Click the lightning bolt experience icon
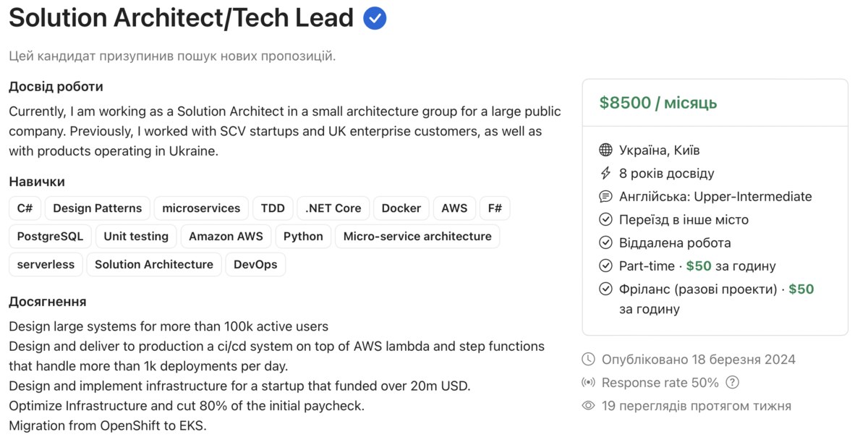868x445 pixels. (x=606, y=174)
